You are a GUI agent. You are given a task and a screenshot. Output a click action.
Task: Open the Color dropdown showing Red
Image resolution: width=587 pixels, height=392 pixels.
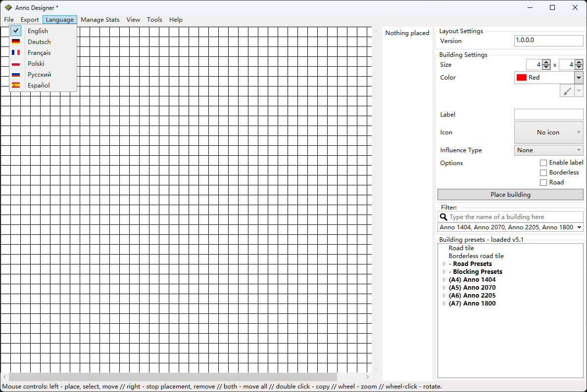[x=579, y=78]
